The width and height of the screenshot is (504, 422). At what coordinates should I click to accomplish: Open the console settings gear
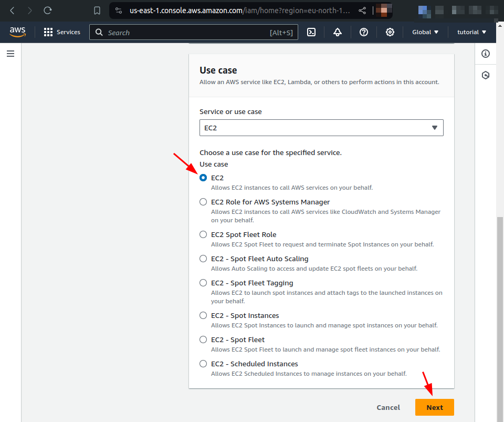(x=390, y=32)
